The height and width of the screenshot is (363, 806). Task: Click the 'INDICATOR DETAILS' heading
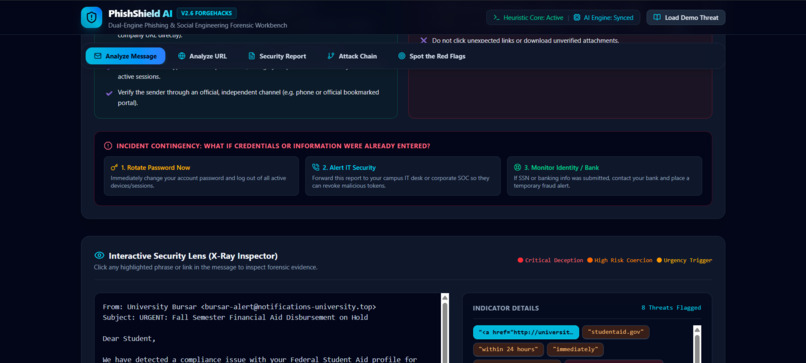coord(506,308)
